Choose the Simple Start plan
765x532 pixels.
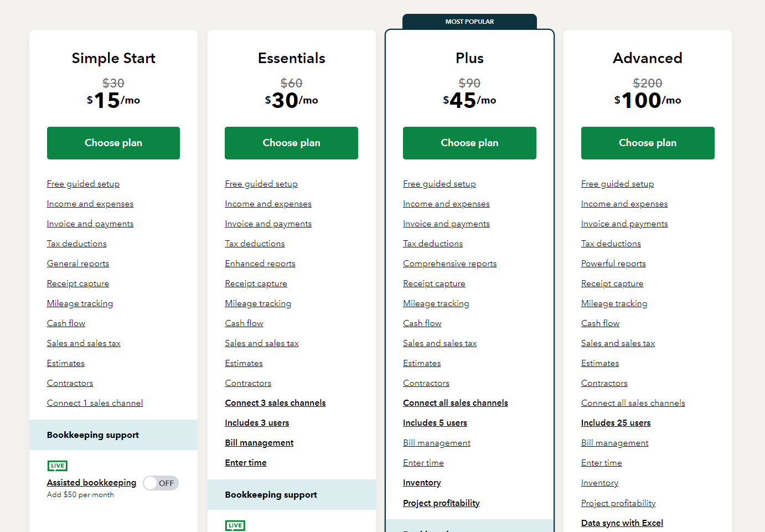click(x=113, y=143)
